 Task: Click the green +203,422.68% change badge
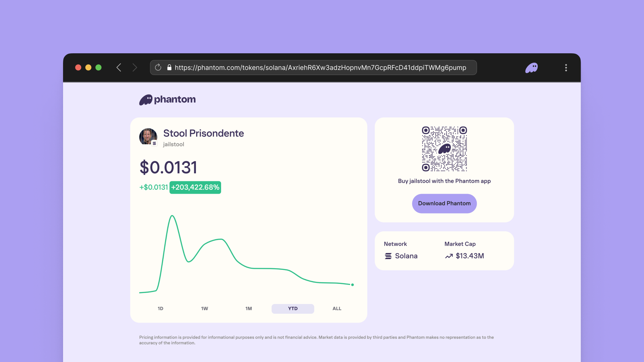click(195, 187)
